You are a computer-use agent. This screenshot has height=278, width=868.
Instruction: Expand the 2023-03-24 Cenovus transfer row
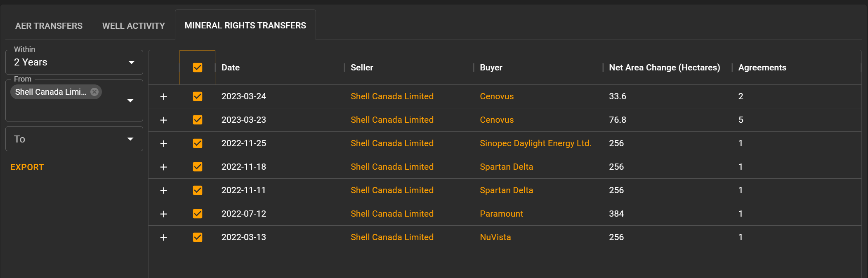[x=164, y=96]
